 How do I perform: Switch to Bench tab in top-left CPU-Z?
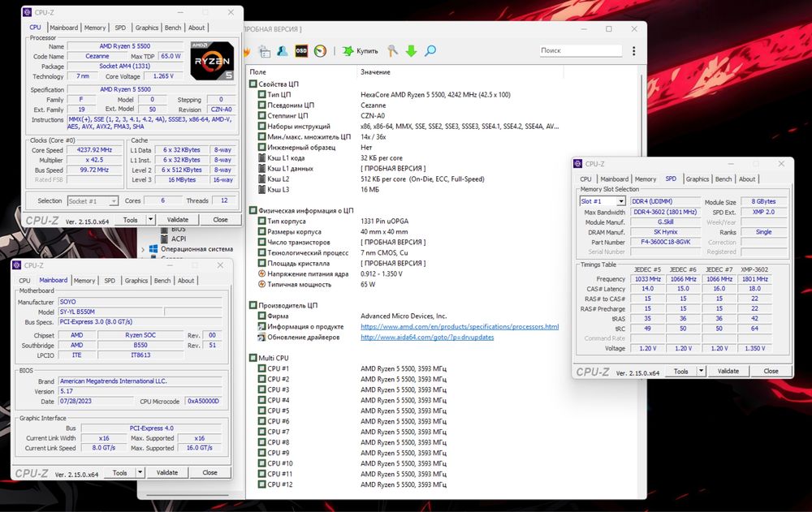click(173, 28)
